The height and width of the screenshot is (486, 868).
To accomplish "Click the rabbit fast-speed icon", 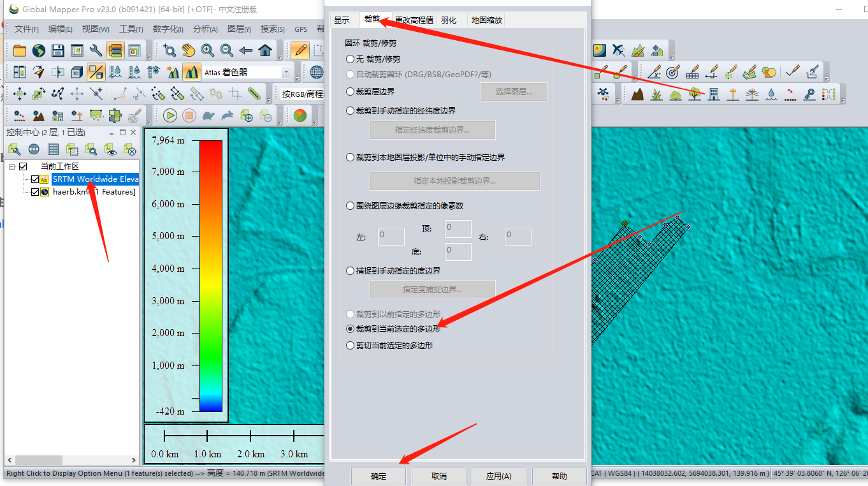I will (227, 115).
